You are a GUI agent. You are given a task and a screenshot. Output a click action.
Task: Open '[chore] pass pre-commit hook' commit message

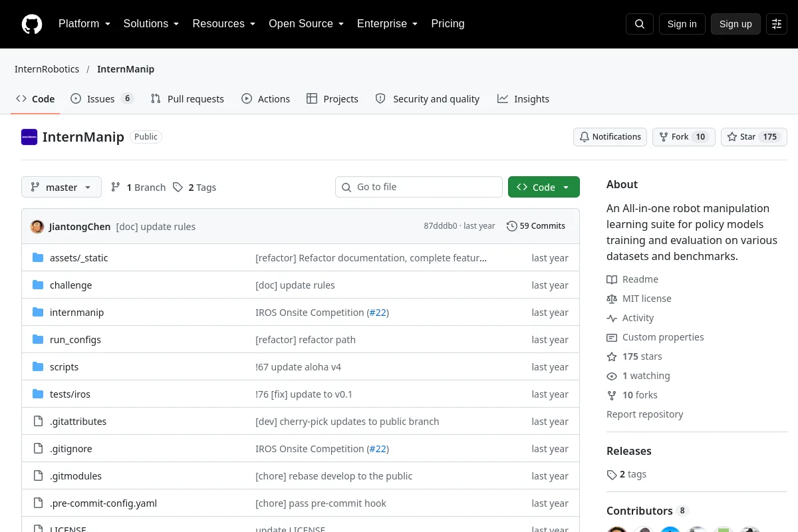(321, 503)
